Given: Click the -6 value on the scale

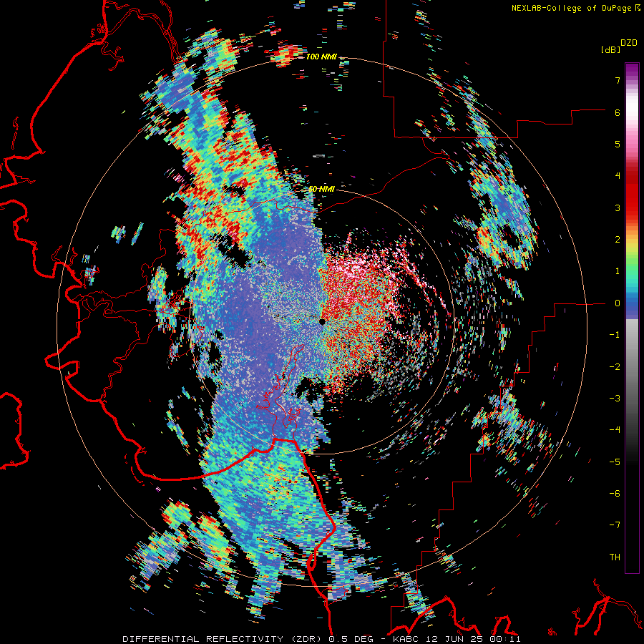Looking at the screenshot, I should [615, 494].
